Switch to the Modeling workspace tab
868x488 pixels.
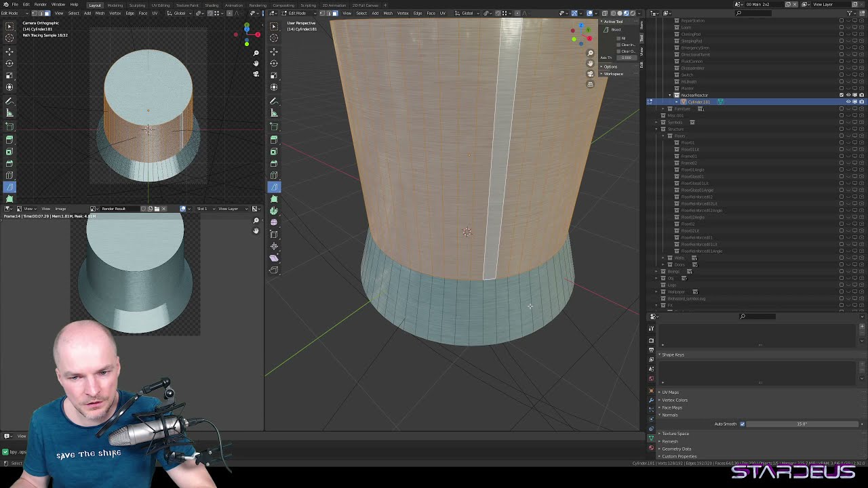115,5
